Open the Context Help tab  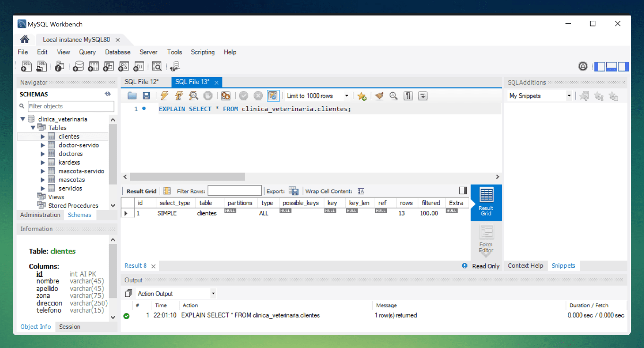pos(525,266)
